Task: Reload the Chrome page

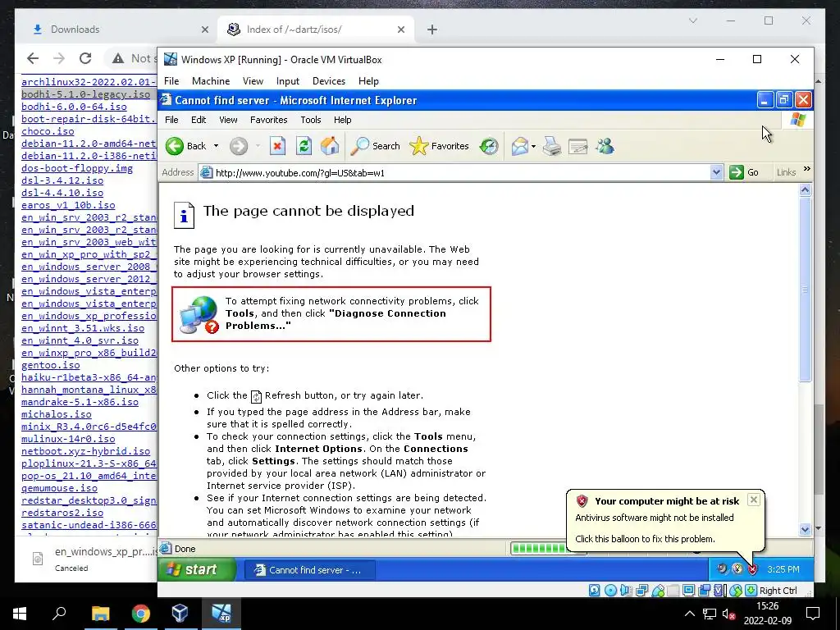Action: point(85,58)
